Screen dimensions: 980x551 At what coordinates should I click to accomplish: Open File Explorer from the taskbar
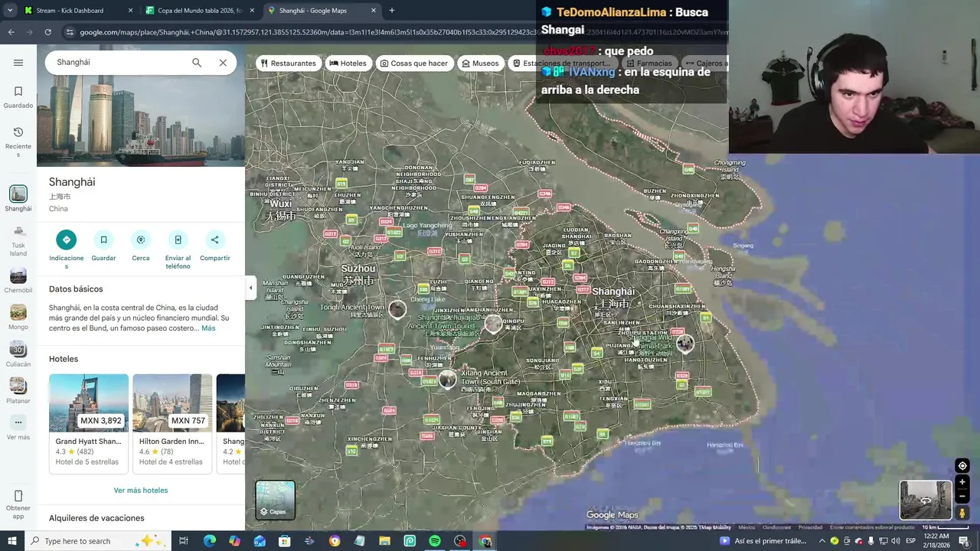pyautogui.click(x=384, y=541)
